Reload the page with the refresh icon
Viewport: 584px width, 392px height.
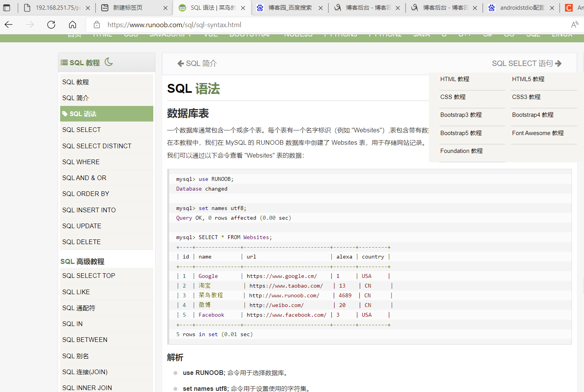[x=51, y=25]
